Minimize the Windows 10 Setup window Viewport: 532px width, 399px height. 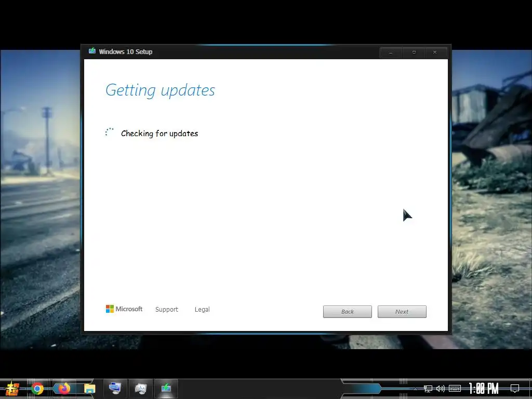pos(391,52)
